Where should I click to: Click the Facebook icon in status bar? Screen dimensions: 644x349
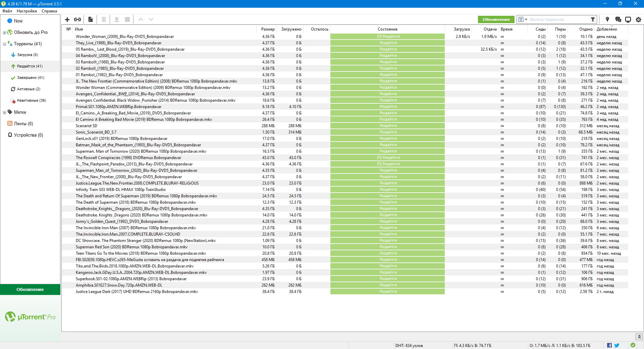(609, 345)
